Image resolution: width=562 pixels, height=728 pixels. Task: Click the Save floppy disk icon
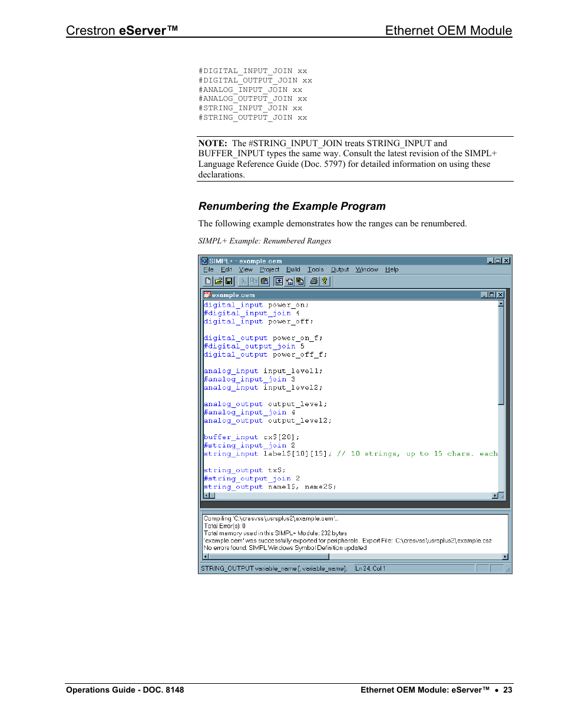click(x=229, y=281)
